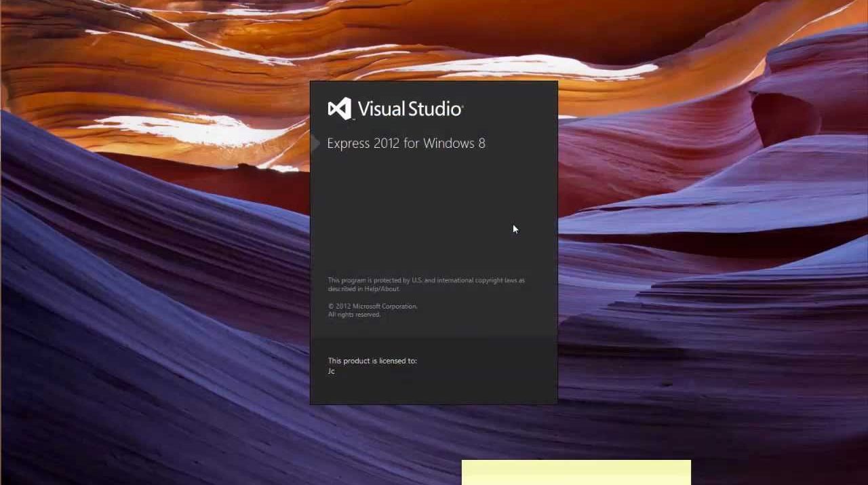Click the orange rock wallpaper above the splash screen

click(x=434, y=41)
